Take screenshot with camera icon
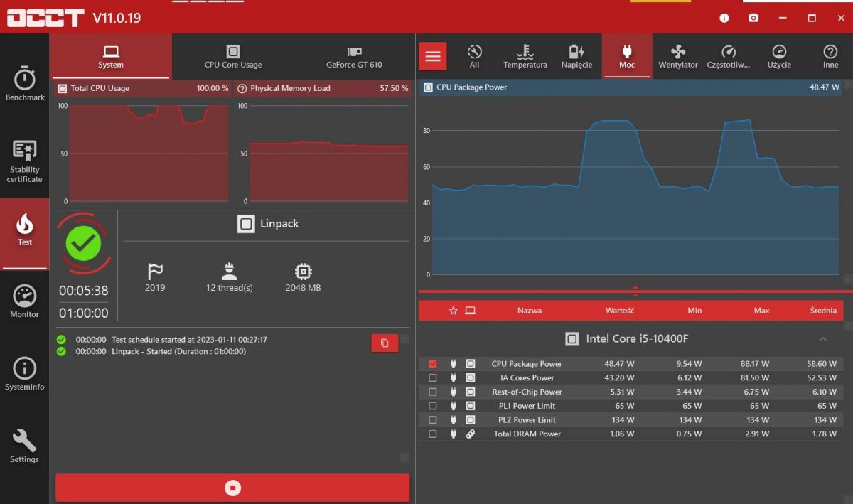This screenshot has width=853, height=504. point(753,18)
